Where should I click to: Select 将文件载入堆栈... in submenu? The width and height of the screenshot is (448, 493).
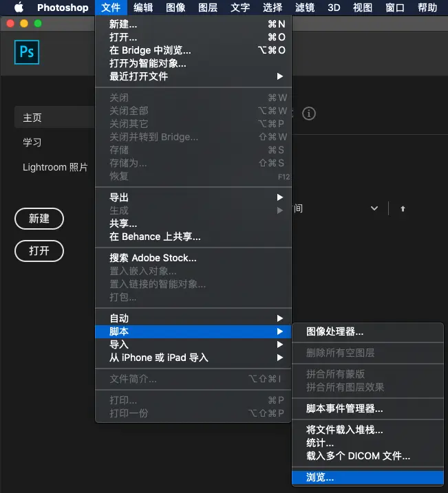point(367,430)
